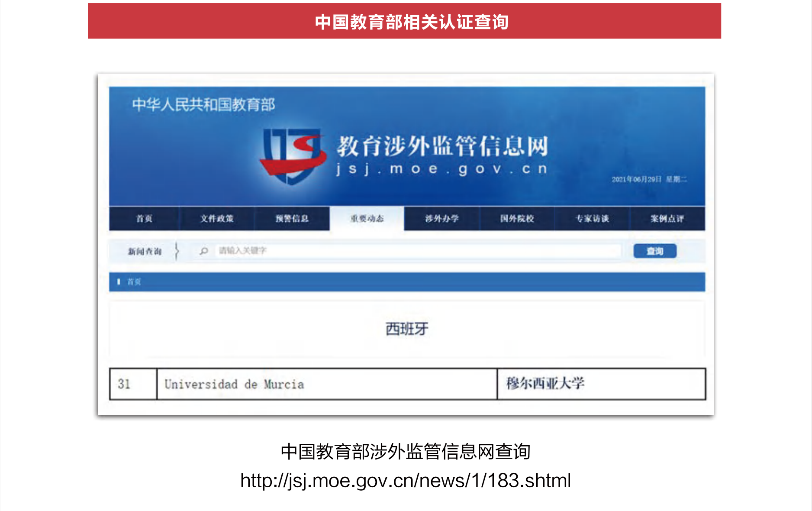Click the jsj.moe.gov.cn domain text
The height and width of the screenshot is (511, 812).
442,168
